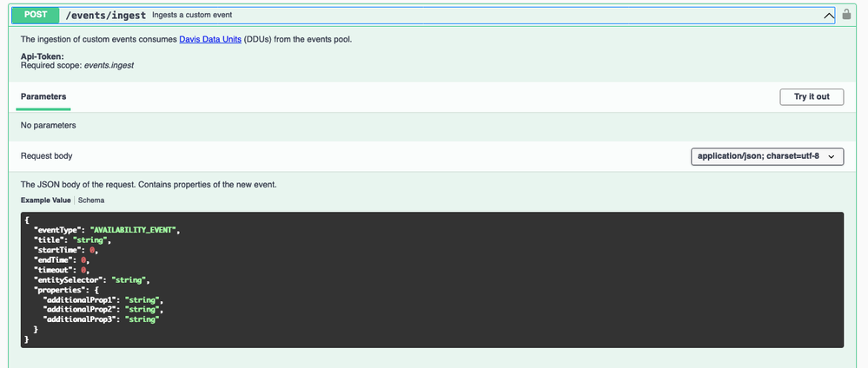Open the application/json content type dropdown

point(766,156)
